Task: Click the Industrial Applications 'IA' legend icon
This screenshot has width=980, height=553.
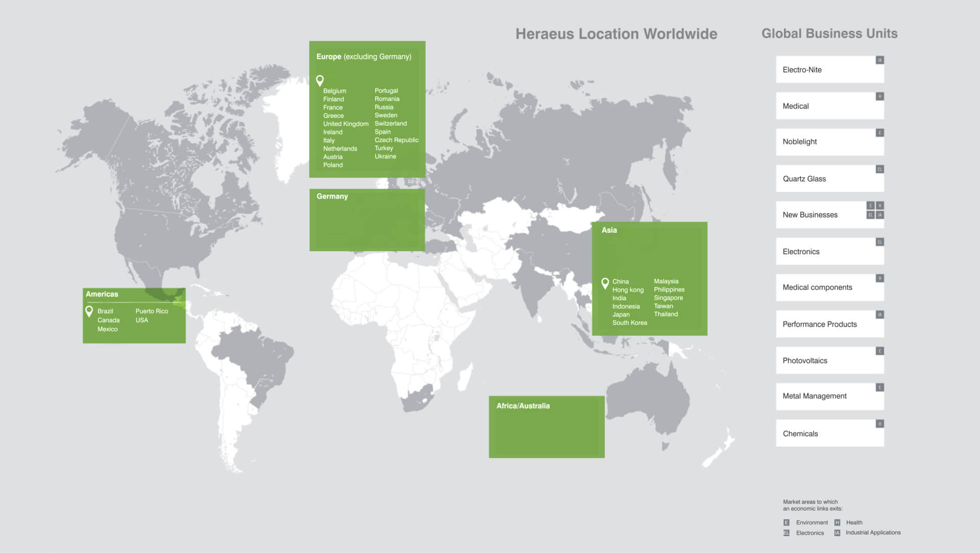Action: pyautogui.click(x=837, y=533)
